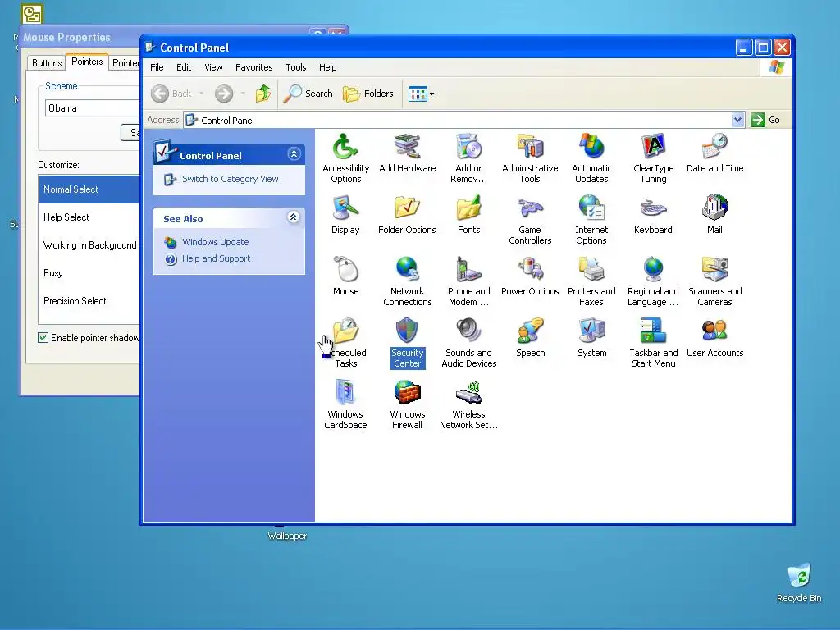Open Administrative Tools
The width and height of the screenshot is (840, 630).
(x=530, y=158)
